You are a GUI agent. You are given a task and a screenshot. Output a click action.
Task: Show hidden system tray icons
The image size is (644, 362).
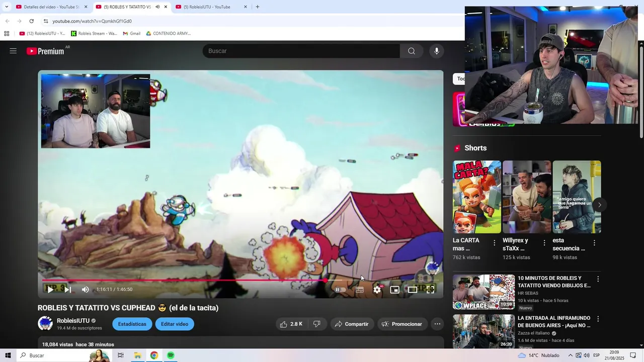[x=571, y=355]
